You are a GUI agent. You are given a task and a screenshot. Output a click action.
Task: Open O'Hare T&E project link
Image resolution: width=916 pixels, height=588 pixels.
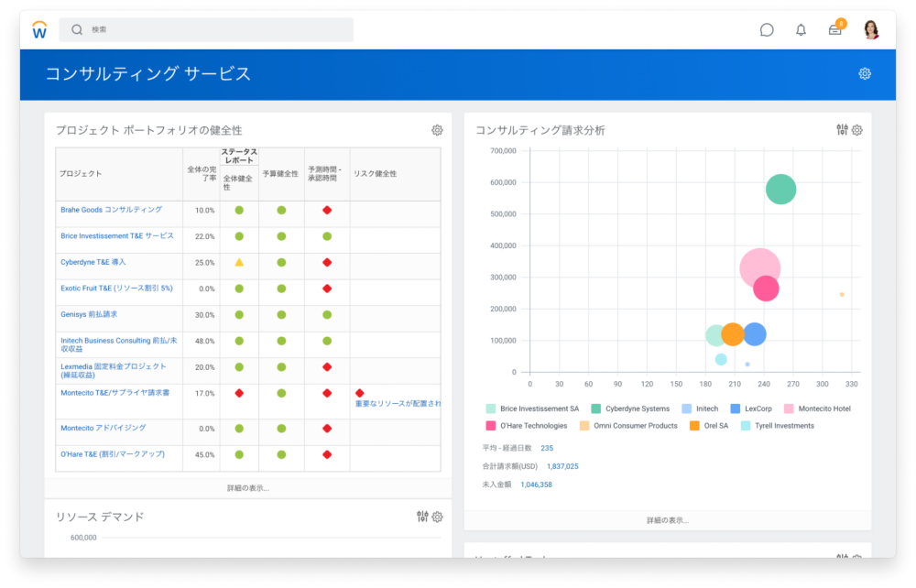tap(112, 454)
